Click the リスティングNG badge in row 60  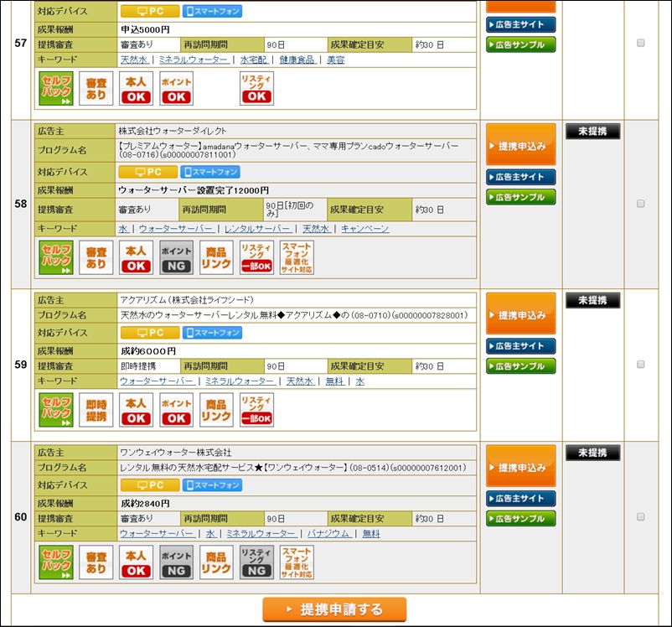coord(256,562)
